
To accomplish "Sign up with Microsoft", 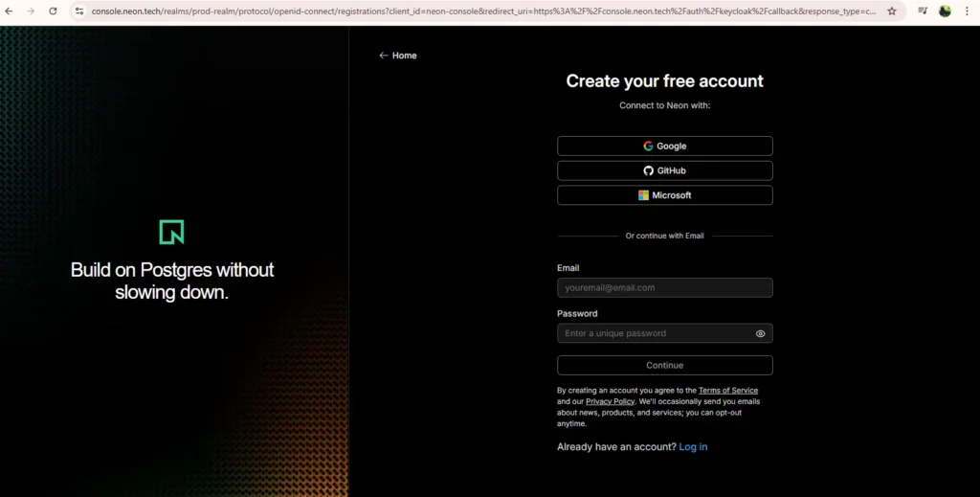I will (664, 195).
